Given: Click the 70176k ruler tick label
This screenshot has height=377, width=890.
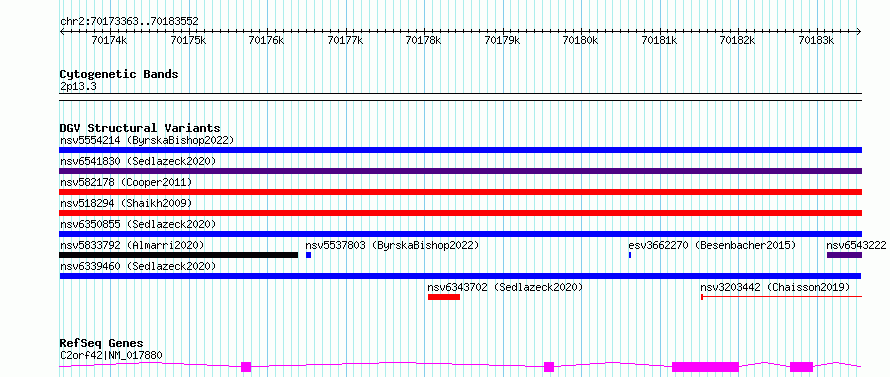Looking at the screenshot, I should pos(266,40).
